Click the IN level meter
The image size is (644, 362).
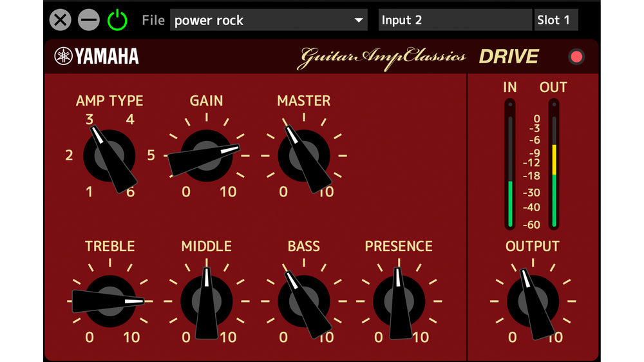click(510, 166)
